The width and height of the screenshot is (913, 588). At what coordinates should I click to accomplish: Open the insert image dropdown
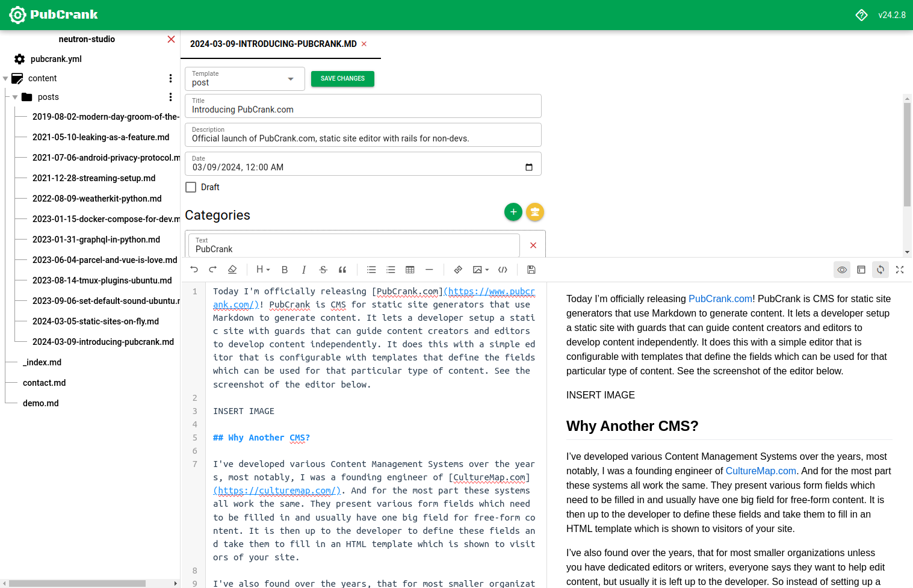[480, 270]
